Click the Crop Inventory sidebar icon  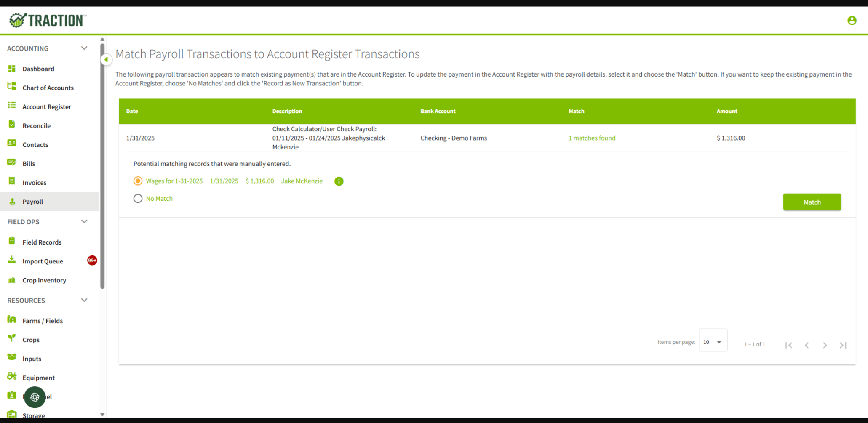coord(12,280)
